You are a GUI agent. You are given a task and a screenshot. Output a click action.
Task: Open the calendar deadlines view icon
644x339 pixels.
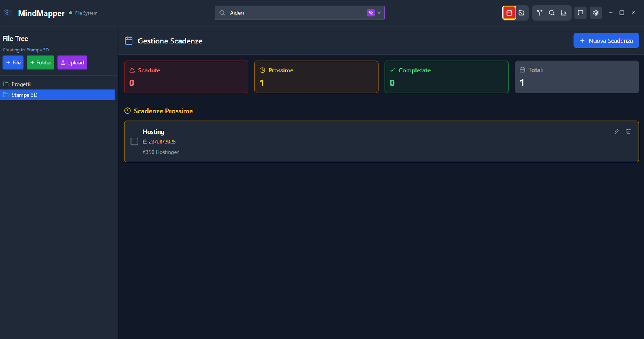(509, 13)
